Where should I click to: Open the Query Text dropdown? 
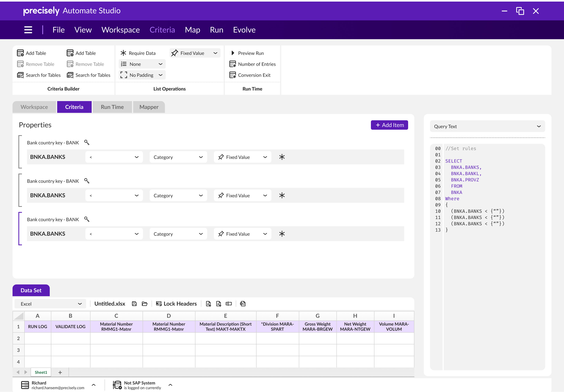click(x=487, y=126)
